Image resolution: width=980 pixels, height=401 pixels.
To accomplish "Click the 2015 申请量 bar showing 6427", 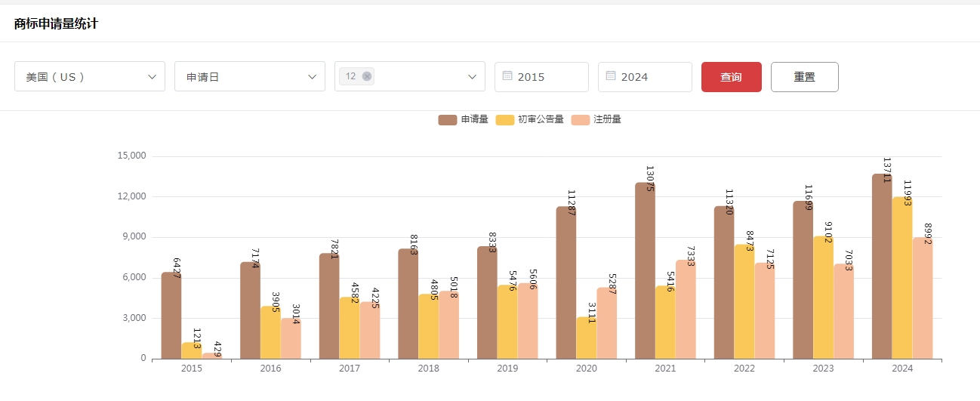I will tap(171, 317).
